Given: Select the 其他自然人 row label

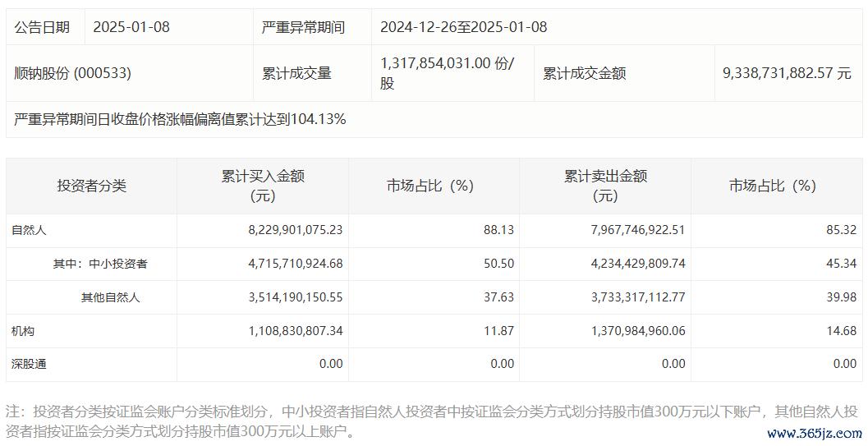Looking at the screenshot, I should click(111, 297).
